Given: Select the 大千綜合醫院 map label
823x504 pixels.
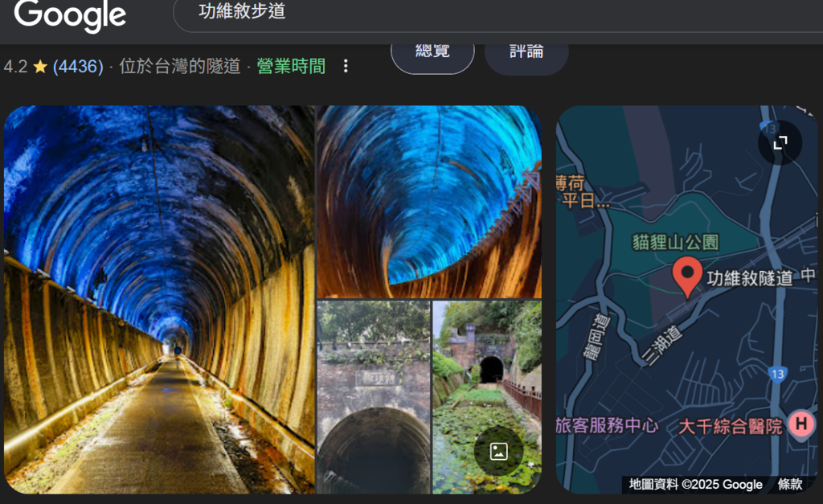Looking at the screenshot, I should (x=730, y=426).
